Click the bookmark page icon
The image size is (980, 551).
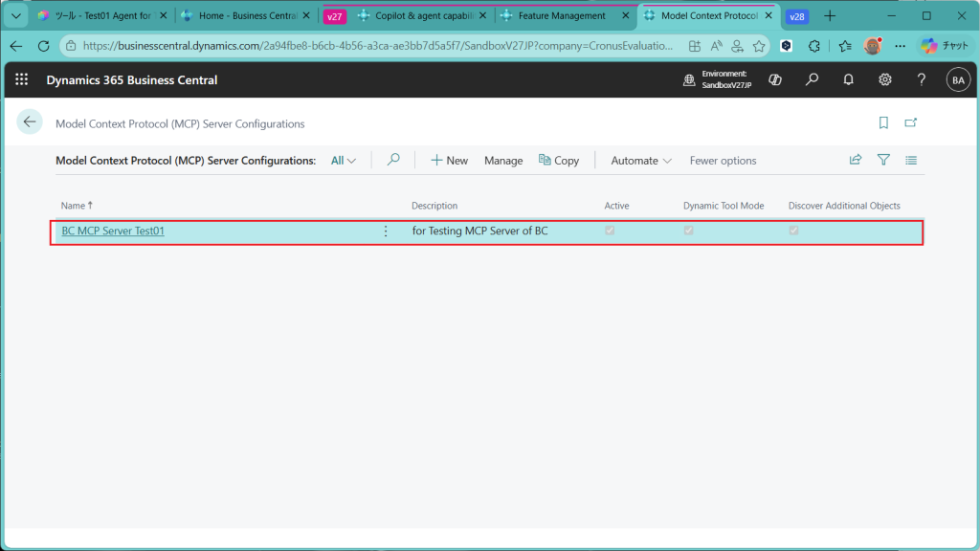(x=883, y=123)
